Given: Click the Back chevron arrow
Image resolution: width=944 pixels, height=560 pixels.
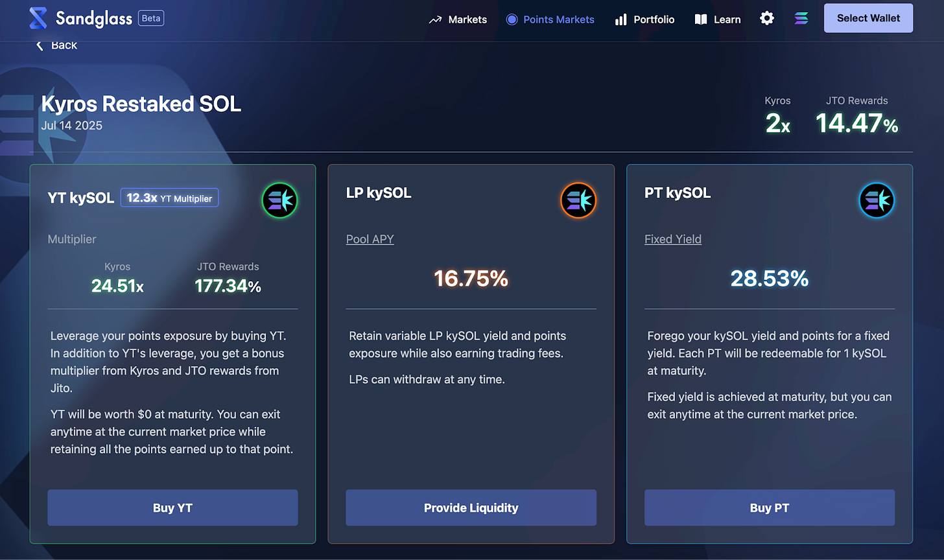Looking at the screenshot, I should pos(40,45).
